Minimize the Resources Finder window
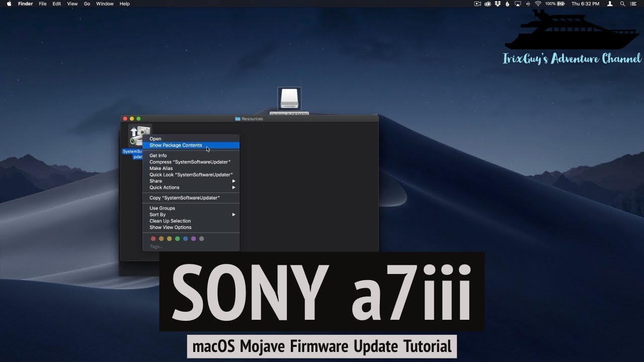The width and height of the screenshot is (644, 362). (132, 119)
